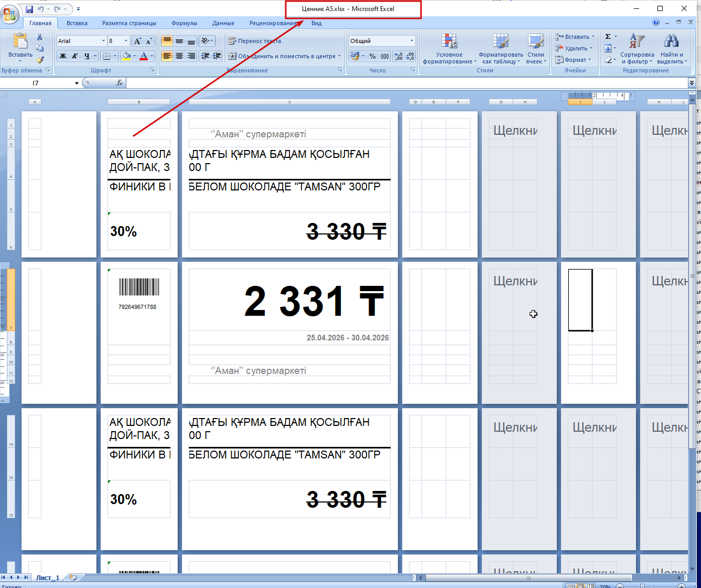Screen dimensions: 701x588
Task: Activate the Format Painter brush
Action: click(40, 59)
